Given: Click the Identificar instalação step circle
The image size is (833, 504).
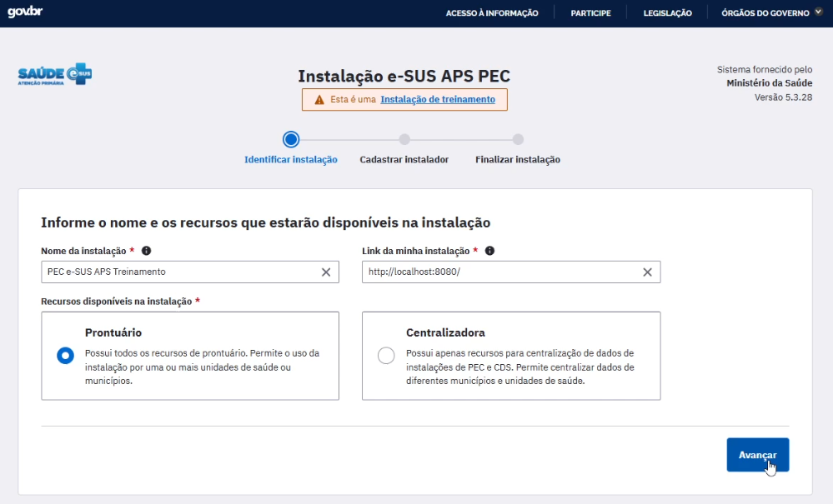Looking at the screenshot, I should pos(291,139).
